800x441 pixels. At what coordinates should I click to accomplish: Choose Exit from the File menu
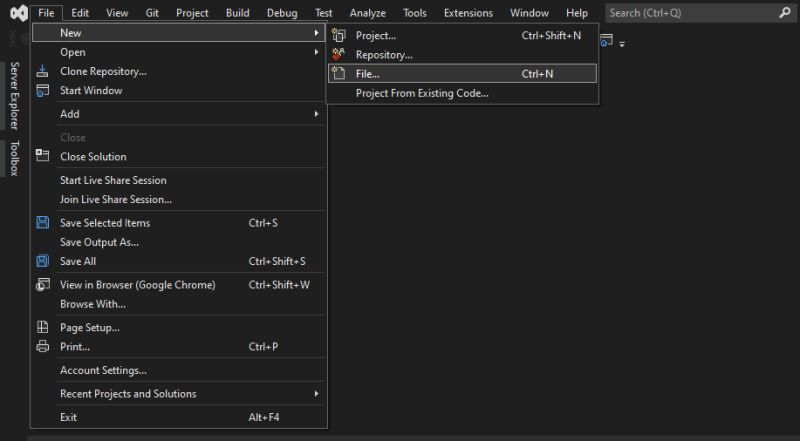179,417
